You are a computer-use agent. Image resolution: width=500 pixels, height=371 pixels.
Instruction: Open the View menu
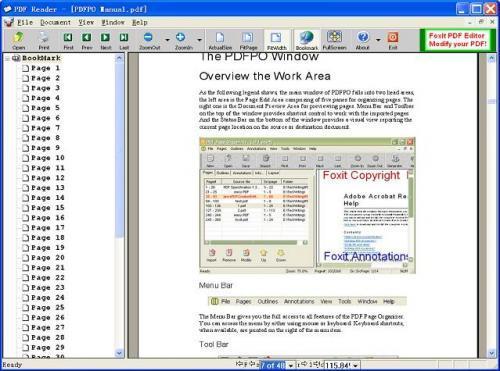(x=86, y=22)
